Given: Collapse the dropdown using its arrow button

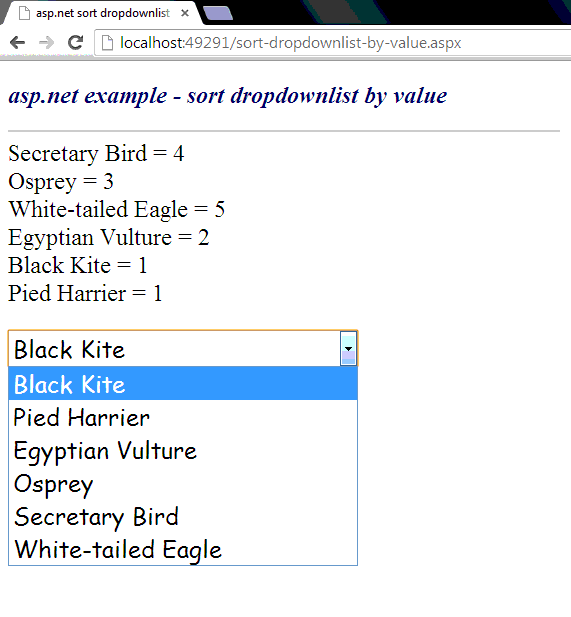Looking at the screenshot, I should [348, 349].
